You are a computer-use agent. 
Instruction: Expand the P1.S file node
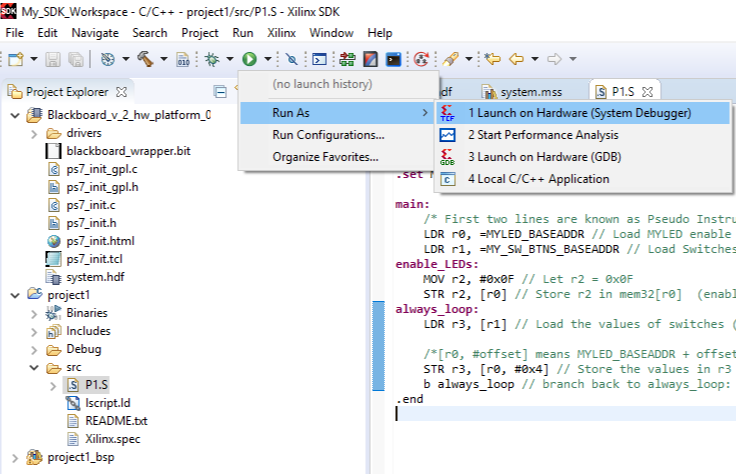(x=53, y=386)
